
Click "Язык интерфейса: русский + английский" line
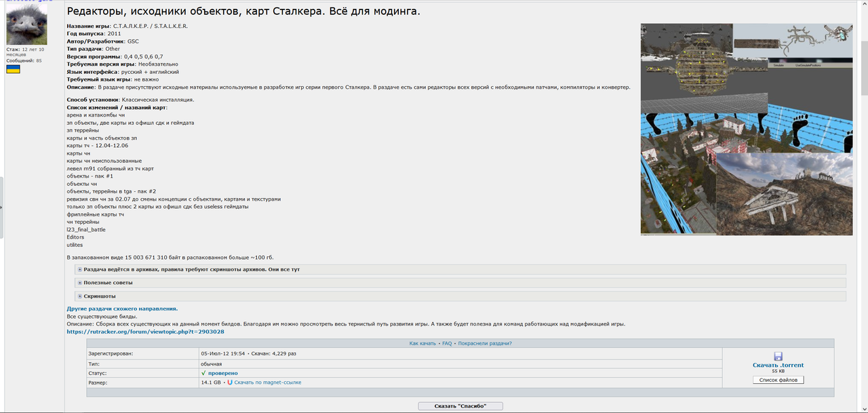(x=123, y=71)
